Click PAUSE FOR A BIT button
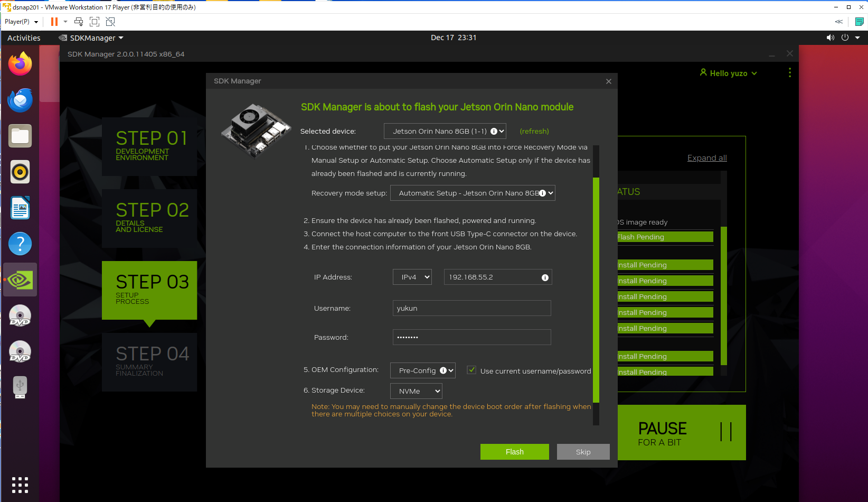868x502 pixels. (x=682, y=432)
